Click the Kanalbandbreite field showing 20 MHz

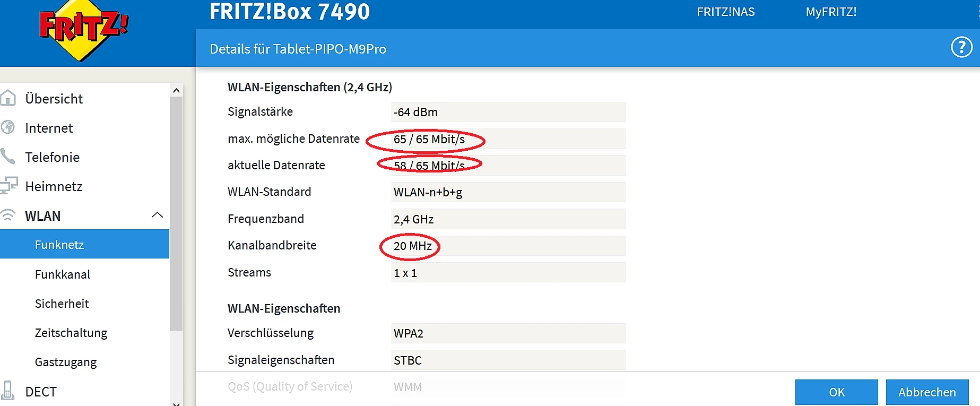(508, 246)
